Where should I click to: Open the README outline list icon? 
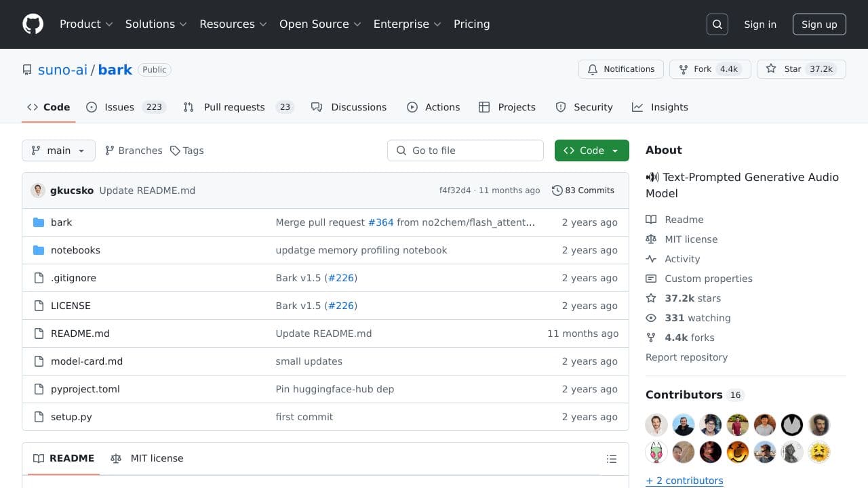click(612, 459)
